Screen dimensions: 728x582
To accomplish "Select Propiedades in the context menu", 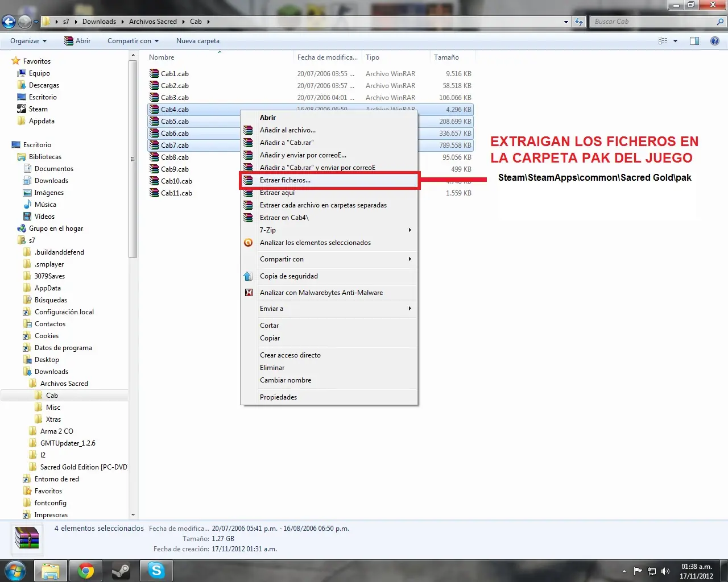I will point(278,397).
